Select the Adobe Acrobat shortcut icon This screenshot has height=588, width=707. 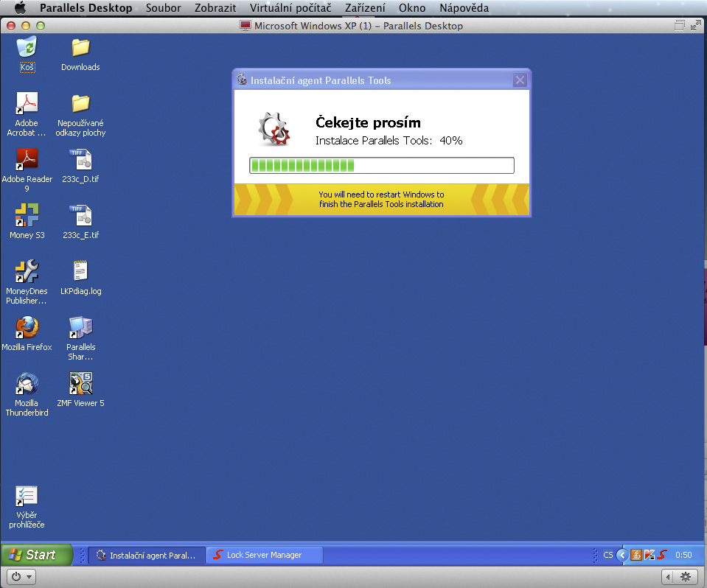(27, 102)
